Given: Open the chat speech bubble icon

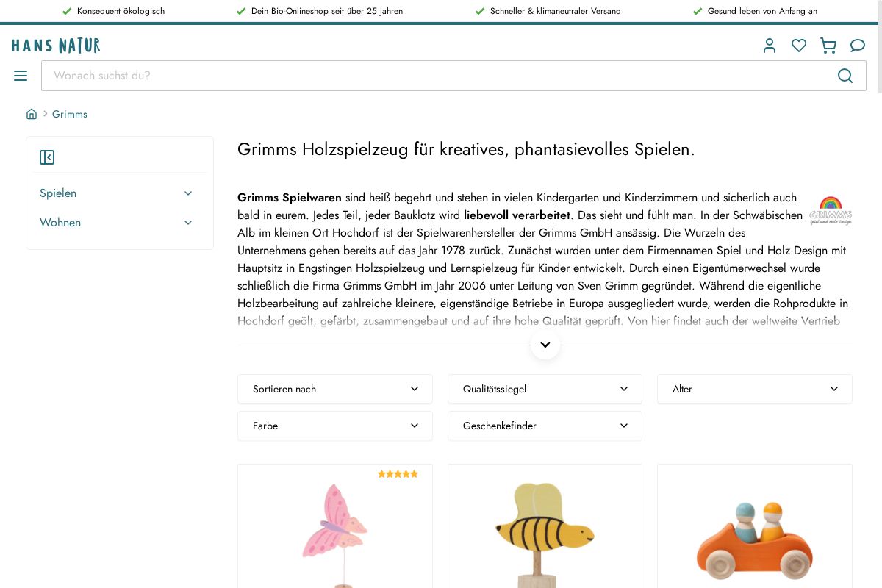Looking at the screenshot, I should [858, 46].
